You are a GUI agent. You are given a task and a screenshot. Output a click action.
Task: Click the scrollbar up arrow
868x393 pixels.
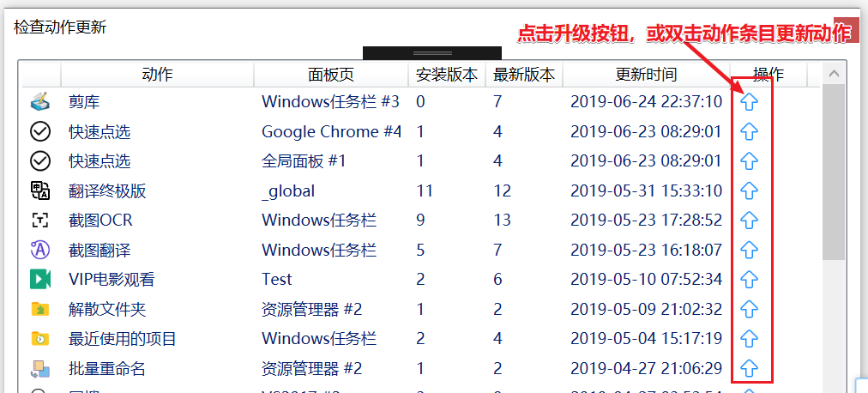834,73
